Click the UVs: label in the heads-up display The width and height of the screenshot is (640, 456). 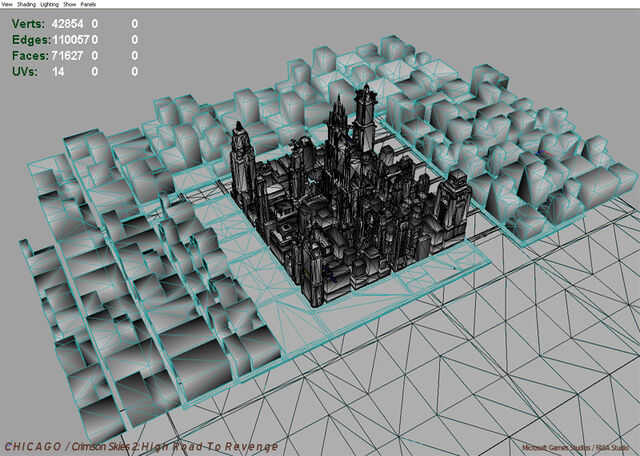tap(25, 72)
